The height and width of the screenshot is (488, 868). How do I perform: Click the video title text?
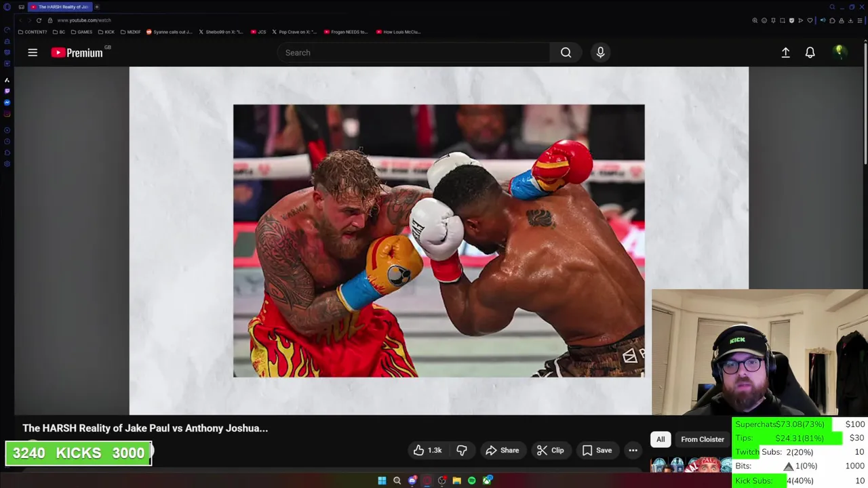pos(145,428)
